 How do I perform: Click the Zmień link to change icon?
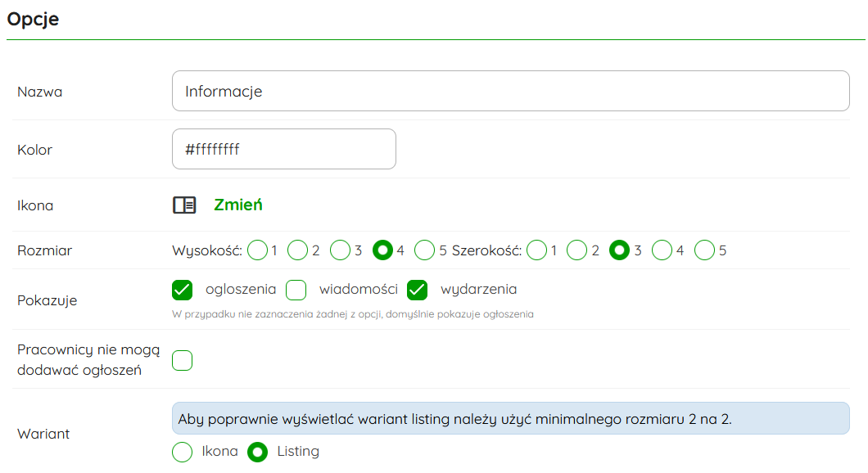click(x=238, y=205)
